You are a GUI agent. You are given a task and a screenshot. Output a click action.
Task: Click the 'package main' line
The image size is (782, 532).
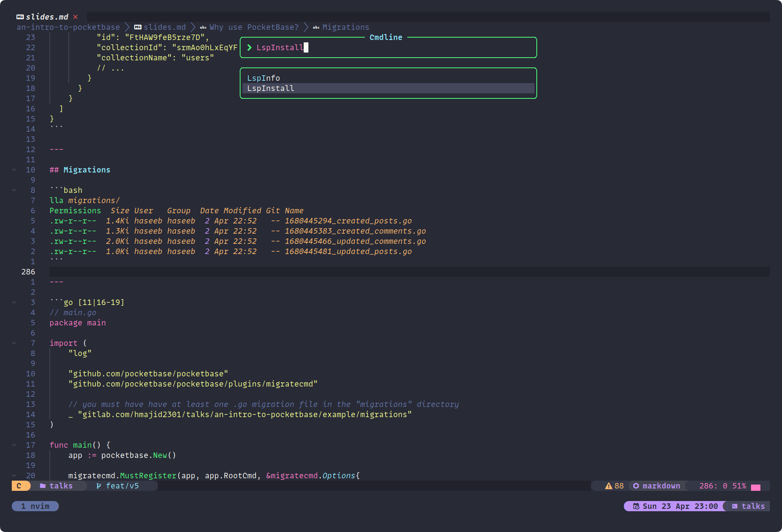tap(78, 323)
